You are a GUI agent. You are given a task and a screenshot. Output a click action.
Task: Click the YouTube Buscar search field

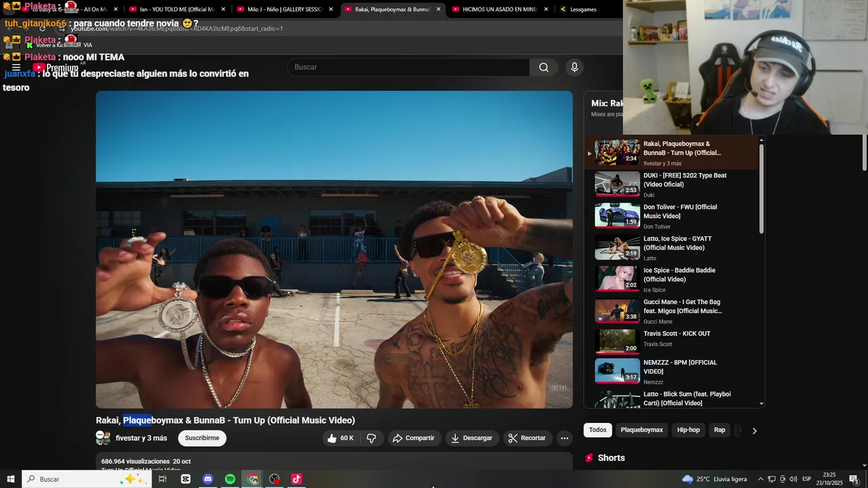pyautogui.click(x=408, y=67)
